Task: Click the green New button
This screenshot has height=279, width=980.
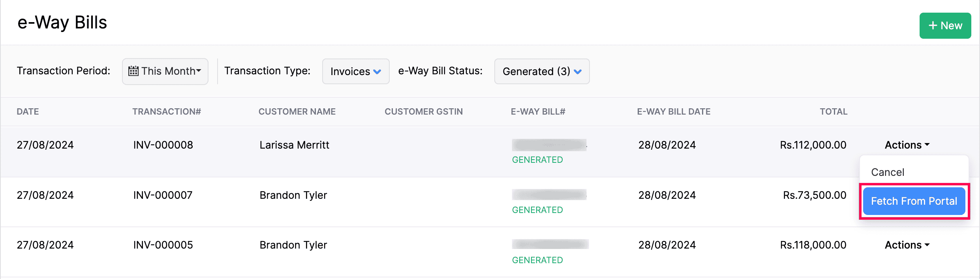Action: tap(945, 26)
